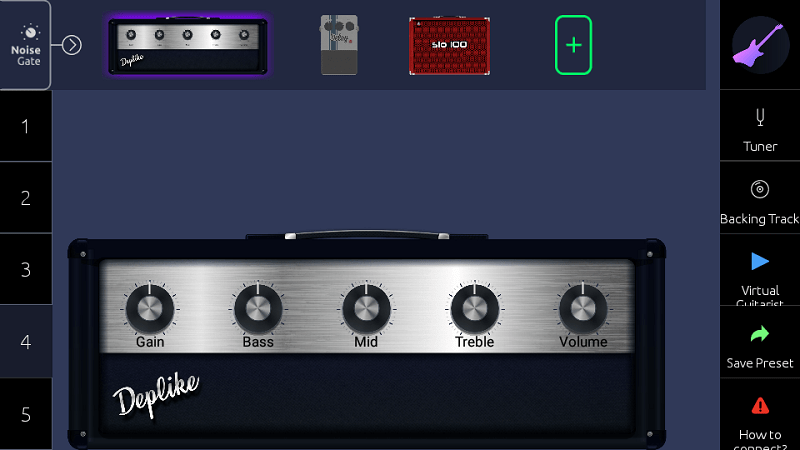The width and height of the screenshot is (800, 450).
Task: Click the Bass label text
Action: click(x=258, y=342)
